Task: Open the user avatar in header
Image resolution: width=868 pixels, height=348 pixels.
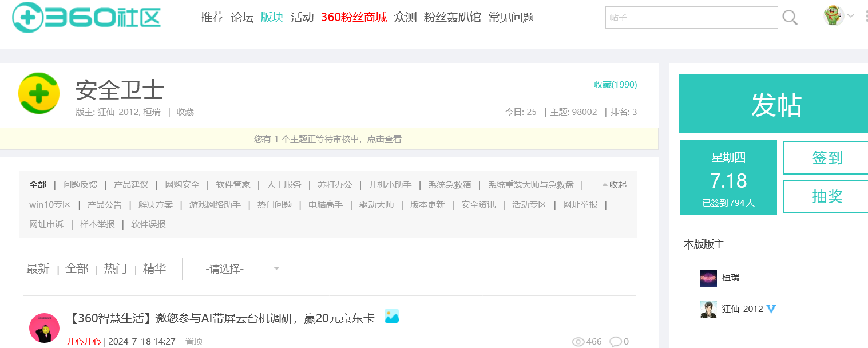Action: point(833,15)
